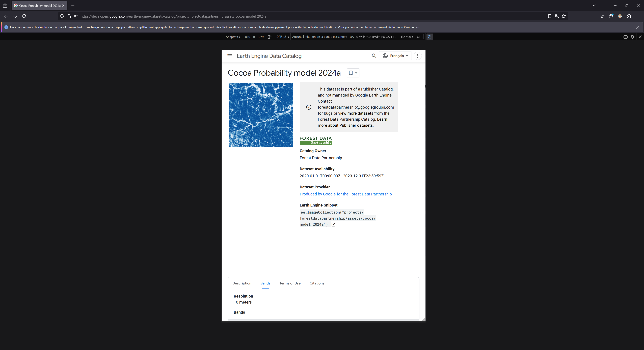The height and width of the screenshot is (350, 644).
Task: Click the browser translate page icon
Action: (x=556, y=16)
